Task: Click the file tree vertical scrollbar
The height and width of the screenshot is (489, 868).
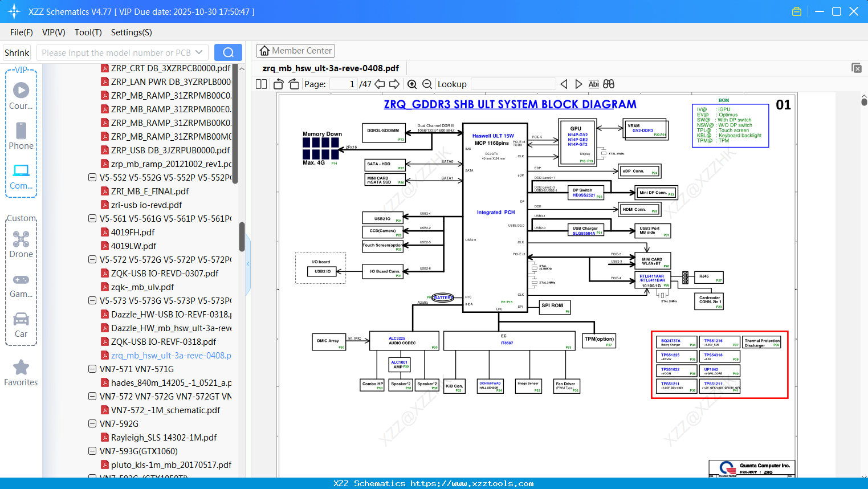Action: pyautogui.click(x=242, y=236)
